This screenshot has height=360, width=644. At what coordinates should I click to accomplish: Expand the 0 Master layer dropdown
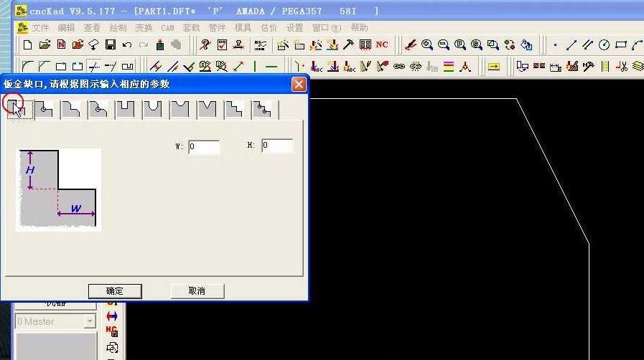[90, 321]
